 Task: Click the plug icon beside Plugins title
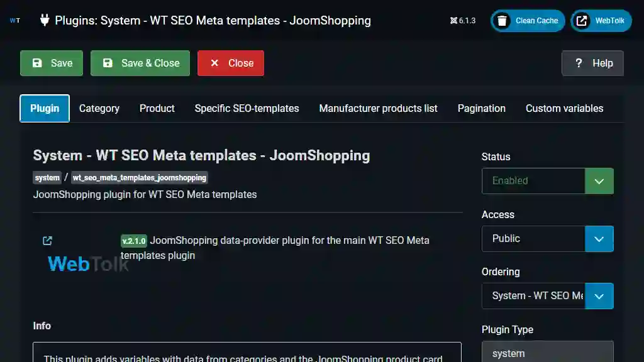pyautogui.click(x=45, y=20)
